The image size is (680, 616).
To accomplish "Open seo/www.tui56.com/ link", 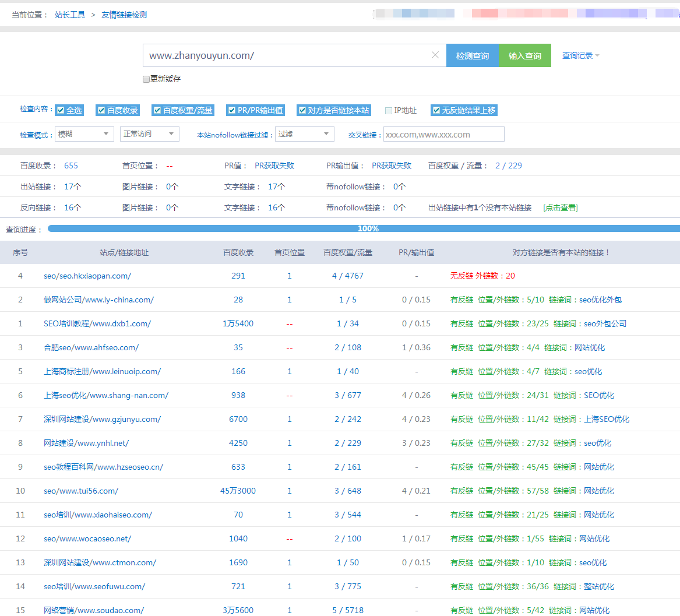I will point(80,491).
